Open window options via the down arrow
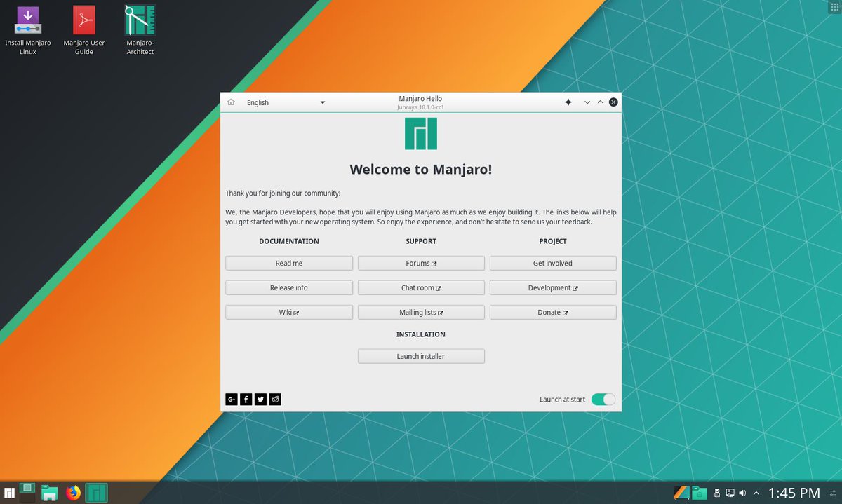842x504 pixels. pyautogui.click(x=587, y=102)
